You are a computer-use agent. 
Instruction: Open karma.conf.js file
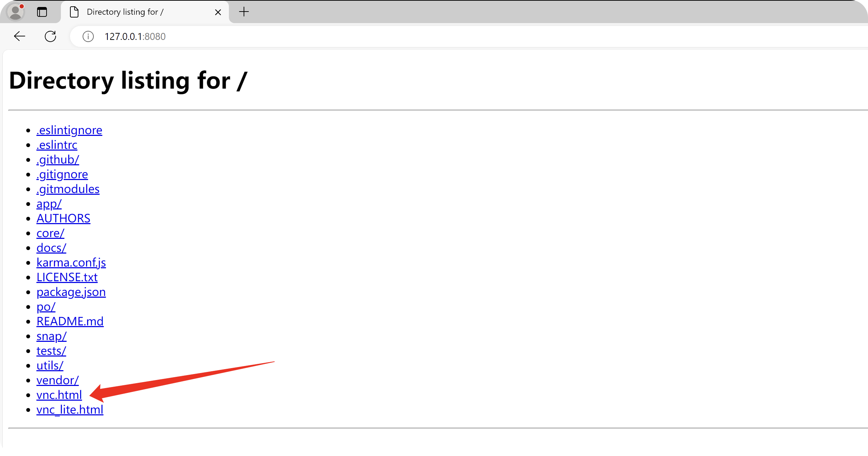point(71,263)
